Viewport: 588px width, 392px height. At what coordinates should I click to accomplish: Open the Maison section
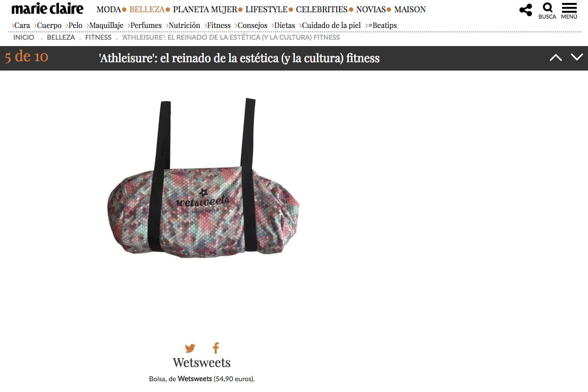[x=410, y=9]
